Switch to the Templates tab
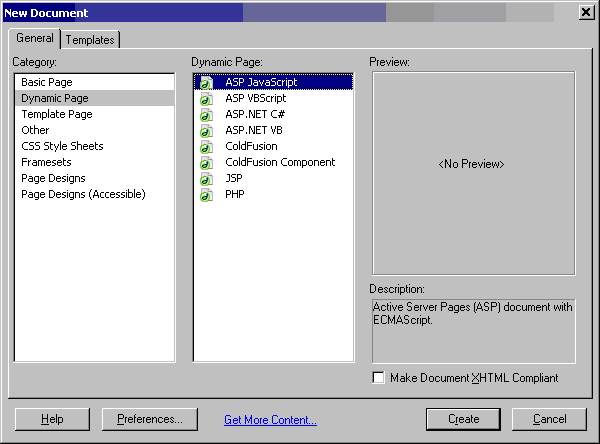This screenshot has height=444, width=600. coord(90,40)
